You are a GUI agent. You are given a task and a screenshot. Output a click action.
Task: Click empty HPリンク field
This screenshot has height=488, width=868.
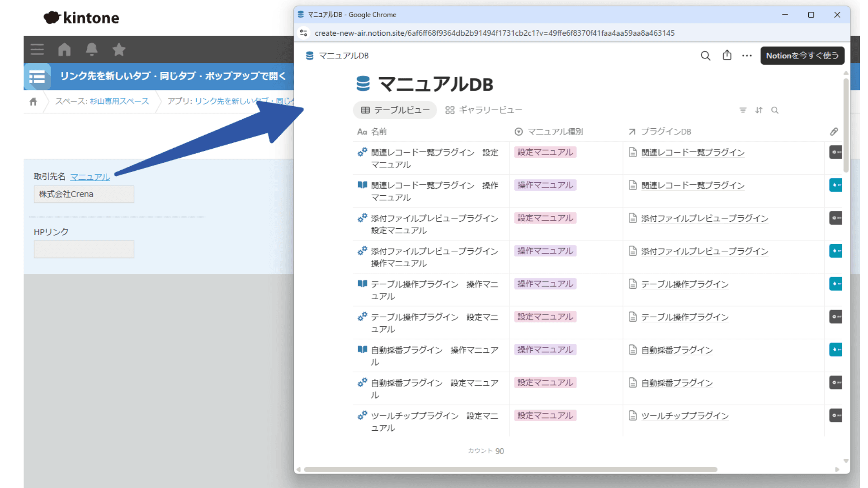(x=84, y=249)
